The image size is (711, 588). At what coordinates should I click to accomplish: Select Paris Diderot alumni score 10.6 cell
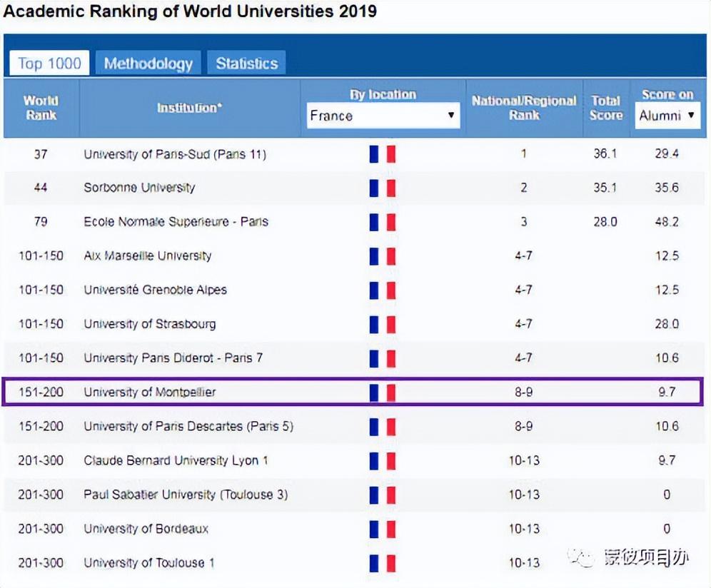(x=667, y=358)
